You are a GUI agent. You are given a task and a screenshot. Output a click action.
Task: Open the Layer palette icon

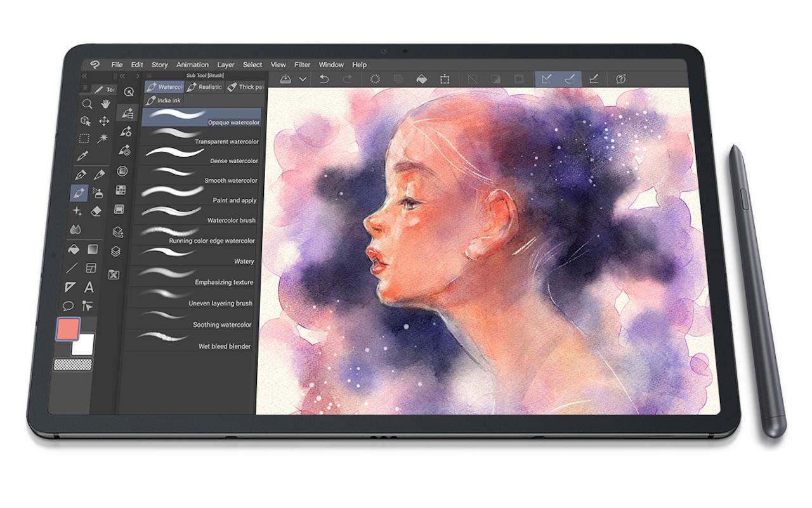pos(115,251)
